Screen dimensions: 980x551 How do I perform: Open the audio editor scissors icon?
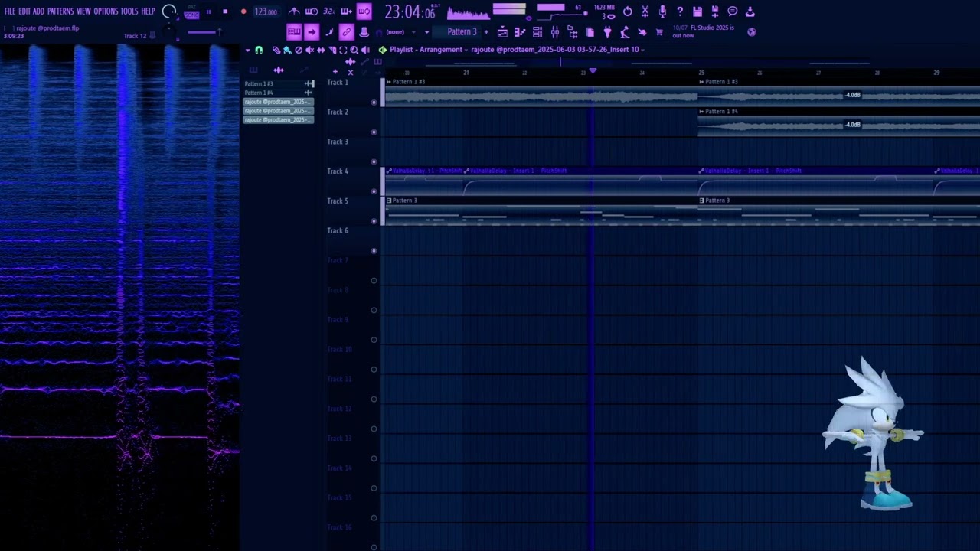pyautogui.click(x=645, y=11)
